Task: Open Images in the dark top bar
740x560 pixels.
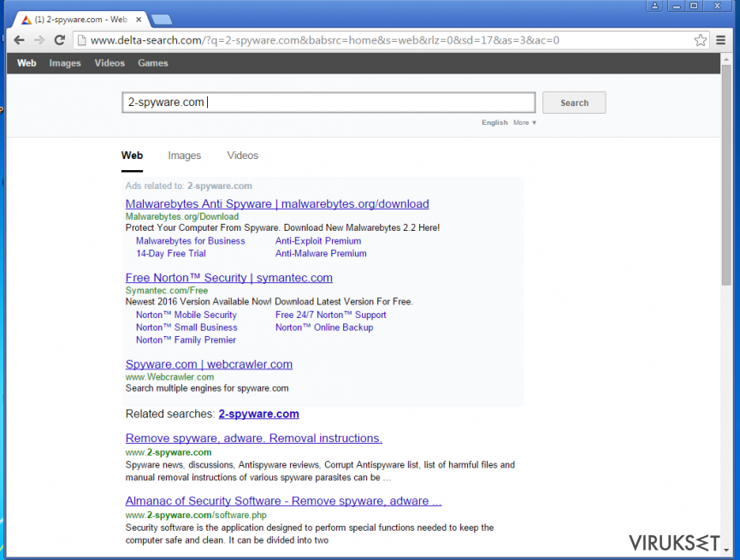Action: point(65,63)
